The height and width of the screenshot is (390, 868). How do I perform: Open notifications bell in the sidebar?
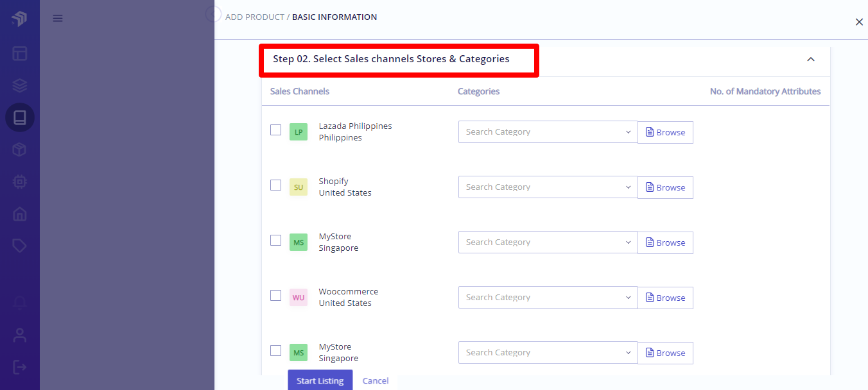[x=19, y=303]
